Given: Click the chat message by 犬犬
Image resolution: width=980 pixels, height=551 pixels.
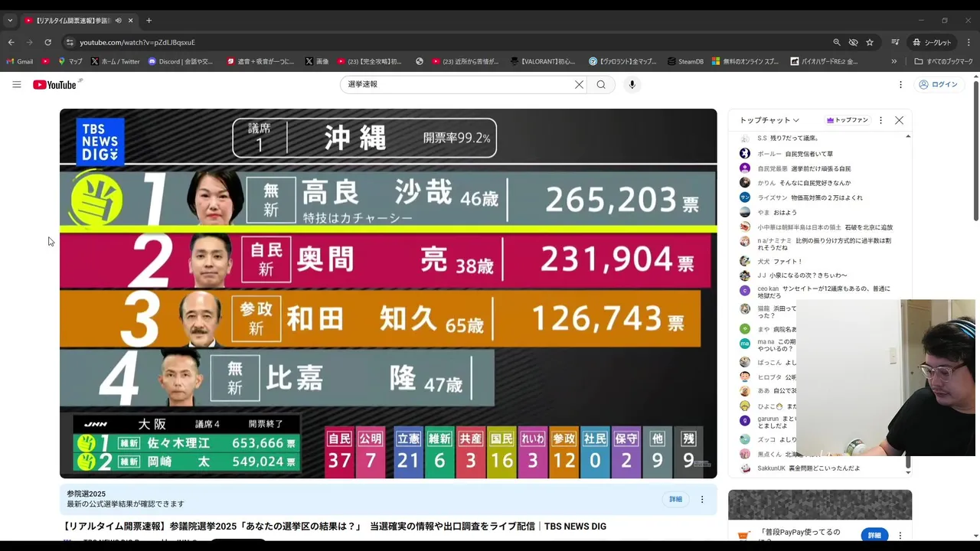Looking at the screenshot, I should click(821, 261).
